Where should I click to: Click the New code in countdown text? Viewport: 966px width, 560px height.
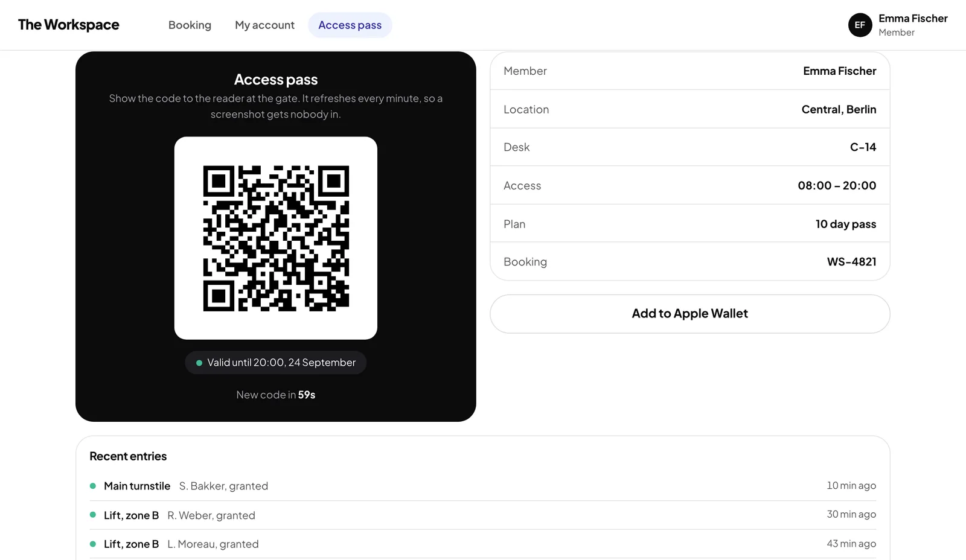click(x=276, y=395)
